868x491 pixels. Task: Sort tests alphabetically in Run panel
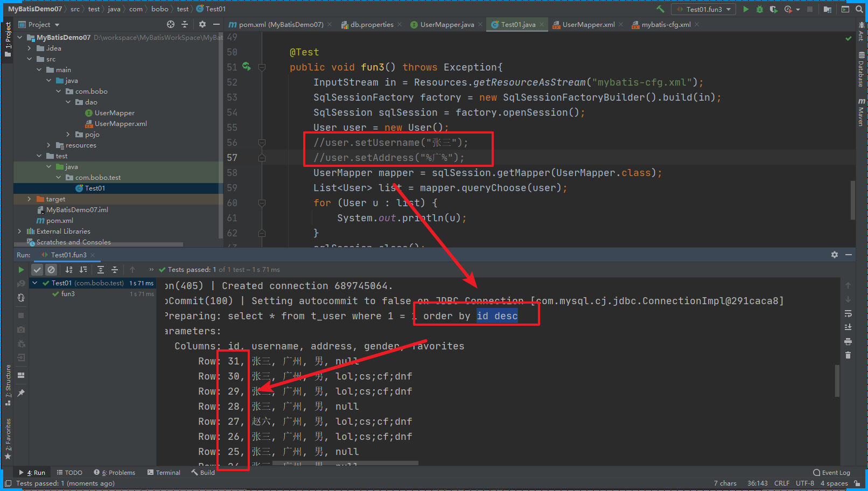pyautogui.click(x=69, y=270)
